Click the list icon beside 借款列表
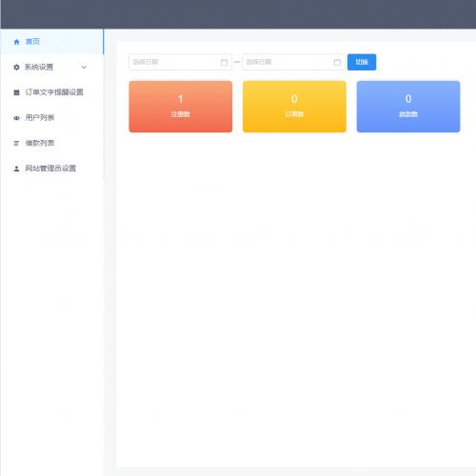 point(16,143)
